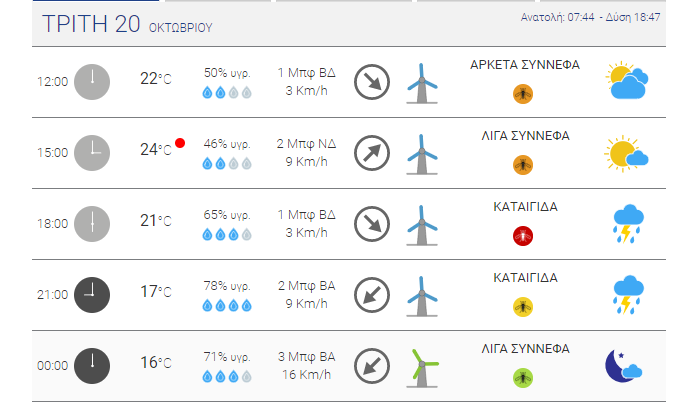
Task: Click the ΤΡΙΤΗ 20 date heading
Action: pos(91,24)
